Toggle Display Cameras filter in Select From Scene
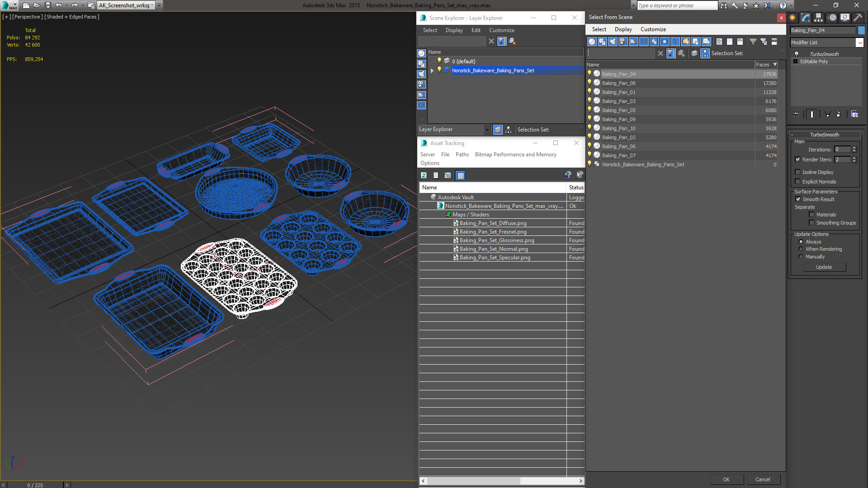This screenshot has width=868, height=488. (623, 42)
